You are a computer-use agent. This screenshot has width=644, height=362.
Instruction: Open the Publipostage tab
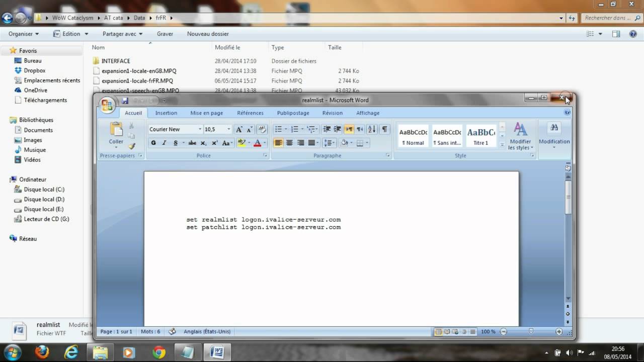click(x=293, y=113)
